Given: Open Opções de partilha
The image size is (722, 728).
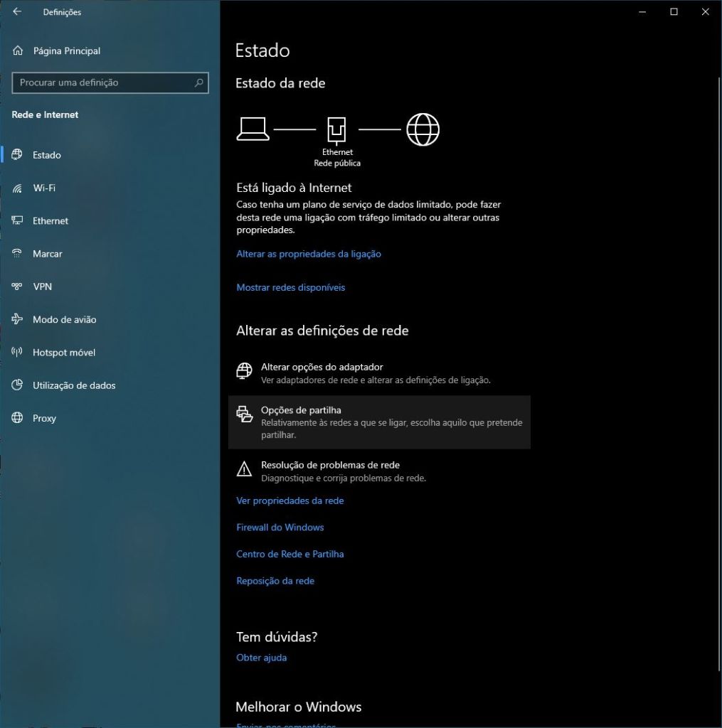Looking at the screenshot, I should [x=301, y=410].
